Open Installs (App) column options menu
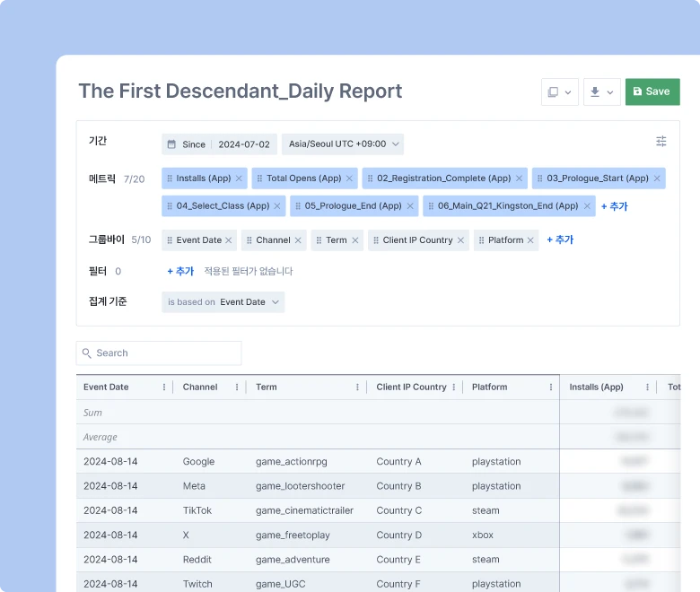 [646, 387]
